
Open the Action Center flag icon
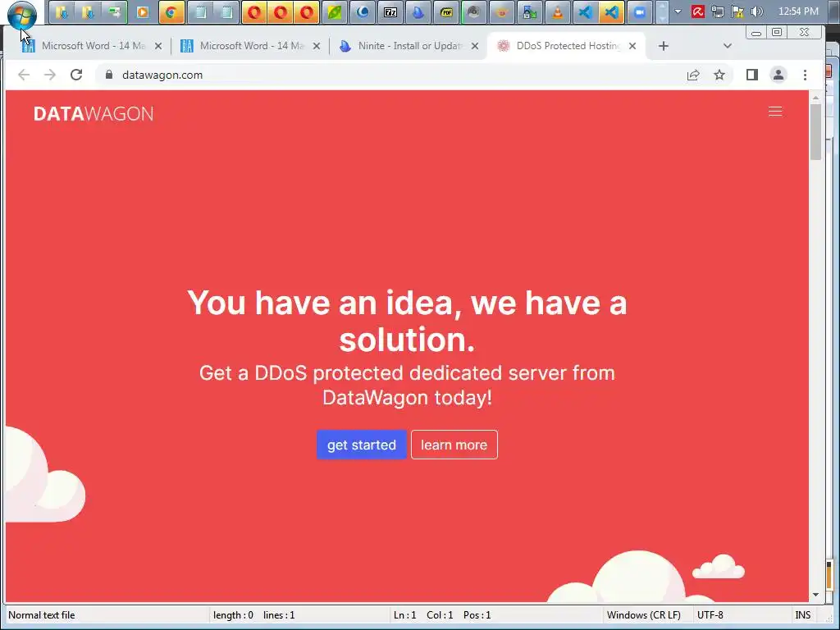coord(737,11)
